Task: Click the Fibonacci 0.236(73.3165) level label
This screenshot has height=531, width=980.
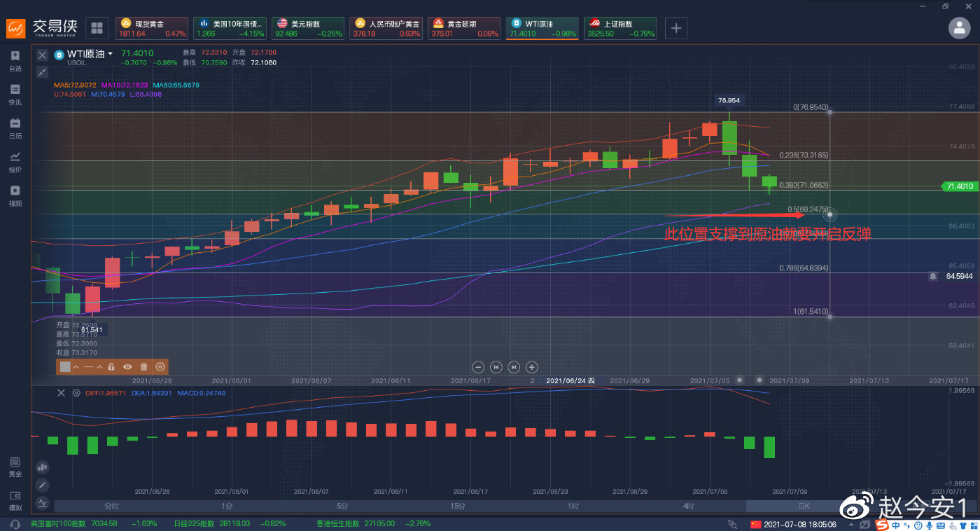Action: coord(804,155)
